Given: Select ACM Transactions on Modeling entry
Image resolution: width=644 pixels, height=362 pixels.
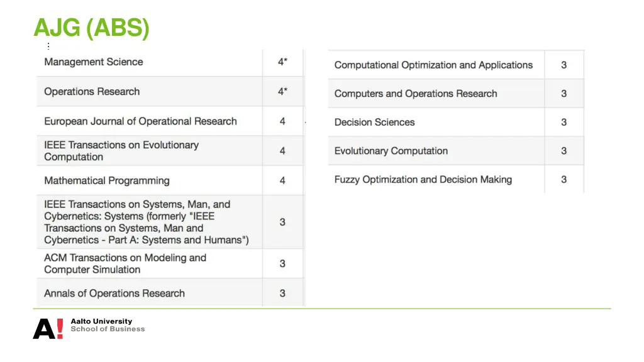Looking at the screenshot, I should click(125, 264).
